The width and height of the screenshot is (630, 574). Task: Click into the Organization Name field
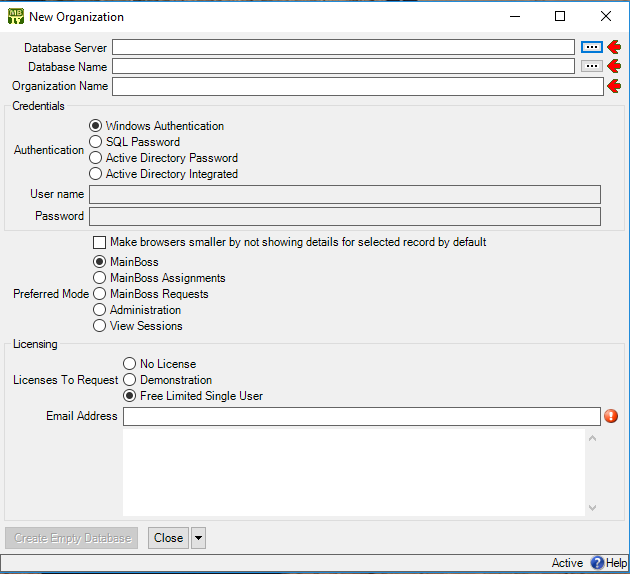tap(358, 86)
